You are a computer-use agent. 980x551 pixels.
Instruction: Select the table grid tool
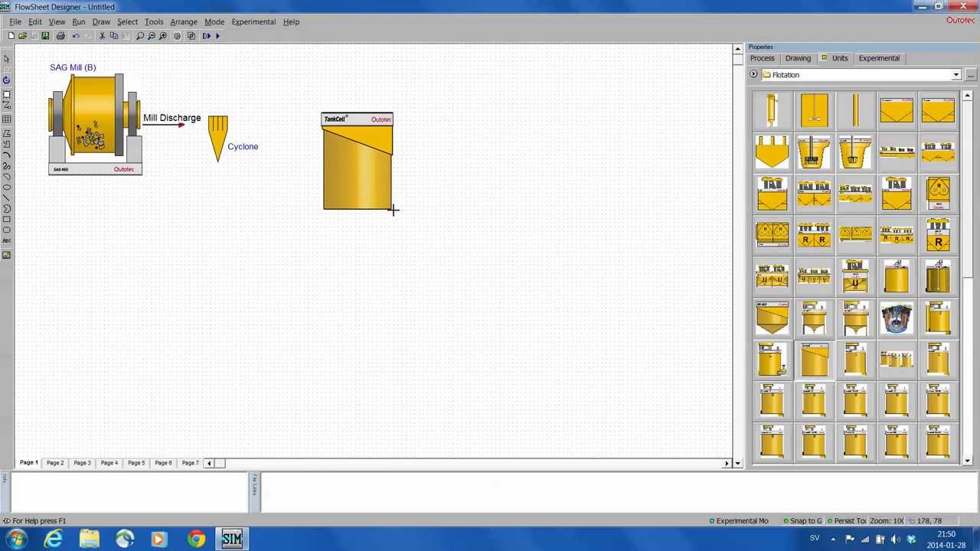[x=6, y=119]
